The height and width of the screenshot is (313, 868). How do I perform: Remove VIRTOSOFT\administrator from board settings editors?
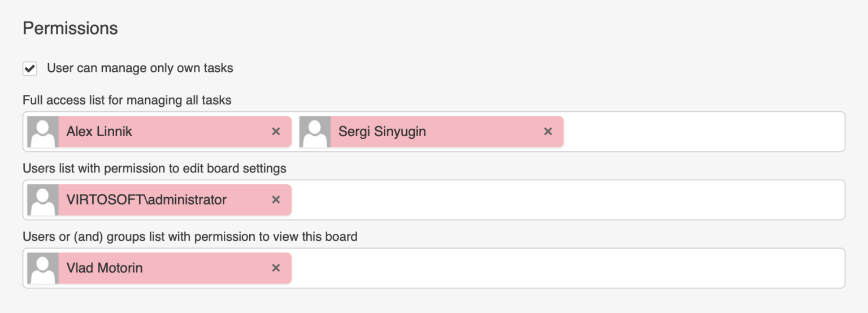(276, 200)
